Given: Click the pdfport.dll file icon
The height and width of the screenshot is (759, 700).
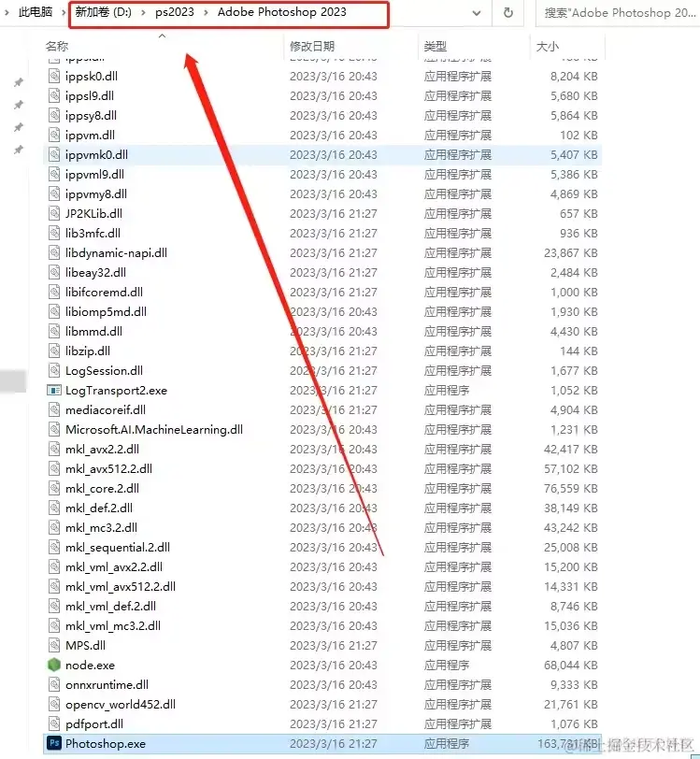Looking at the screenshot, I should click(54, 723).
